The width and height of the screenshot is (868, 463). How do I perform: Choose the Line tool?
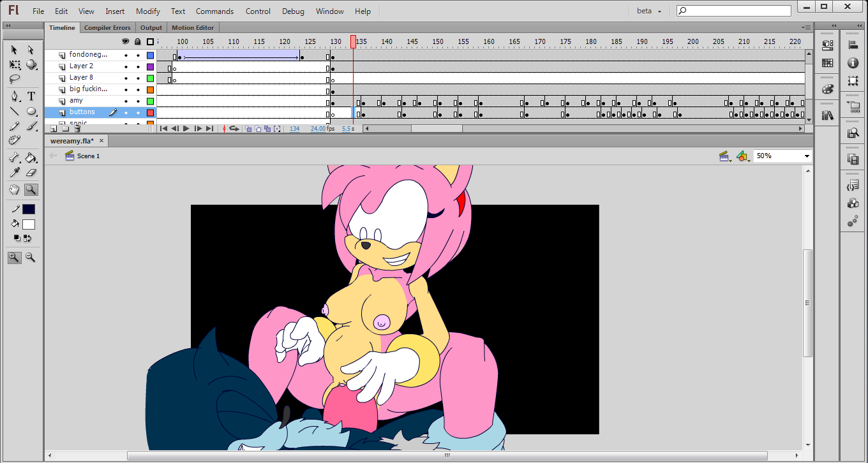tap(14, 112)
